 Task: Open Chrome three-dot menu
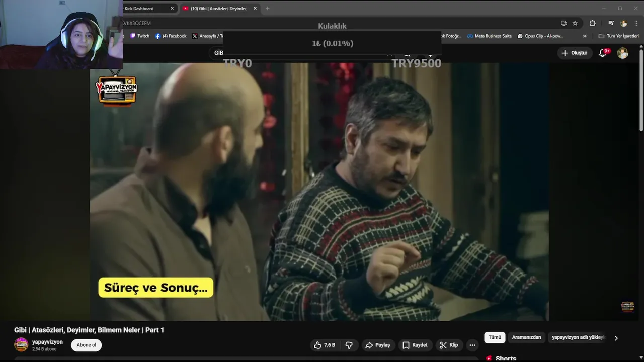(x=636, y=23)
